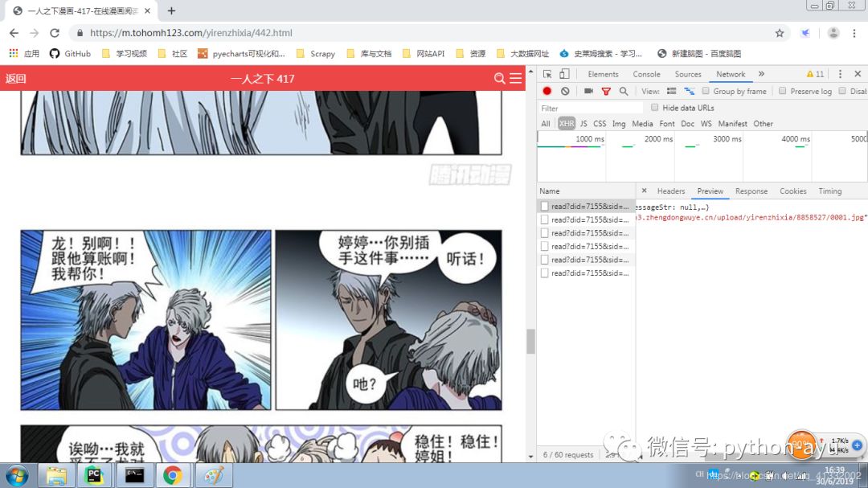Toggle the network filter funnel icon
The width and height of the screenshot is (868, 488).
[606, 92]
